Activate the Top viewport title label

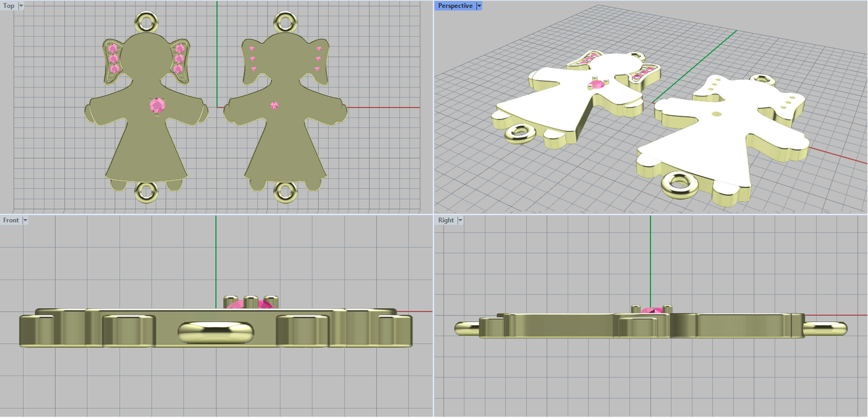pyautogui.click(x=9, y=6)
